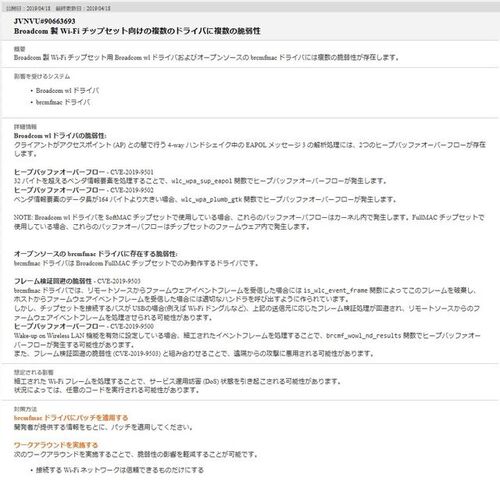Open the CVE-2019-9502 reference

click(x=132, y=190)
